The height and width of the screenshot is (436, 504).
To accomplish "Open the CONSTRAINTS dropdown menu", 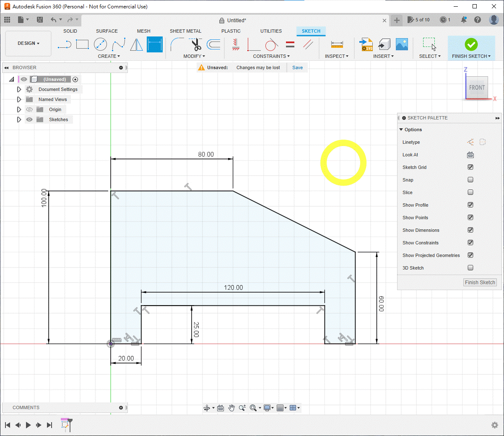I will 271,56.
